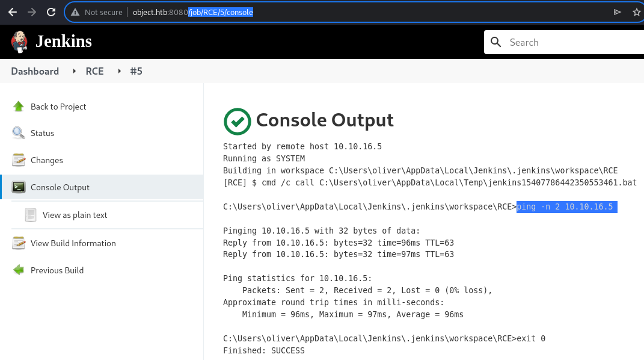
Task: Click the Changes notepad icon
Action: 19,160
